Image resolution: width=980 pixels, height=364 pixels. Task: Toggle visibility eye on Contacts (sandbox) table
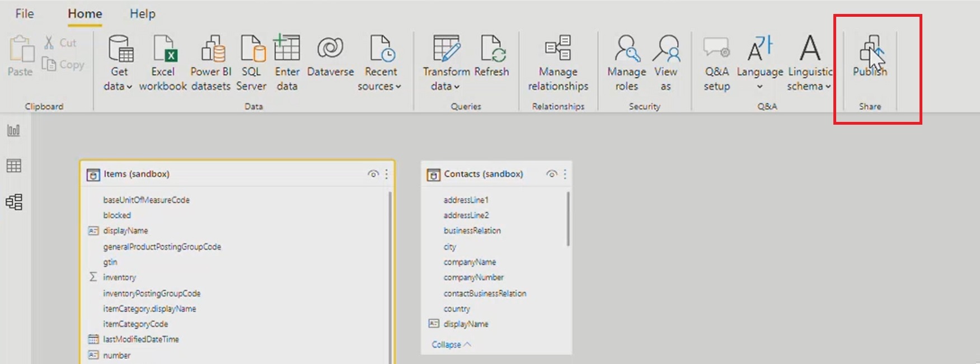coord(551,174)
